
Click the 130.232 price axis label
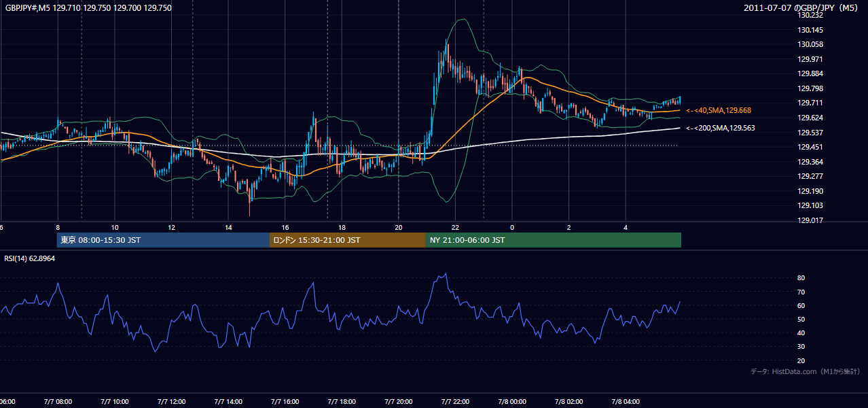coord(810,15)
